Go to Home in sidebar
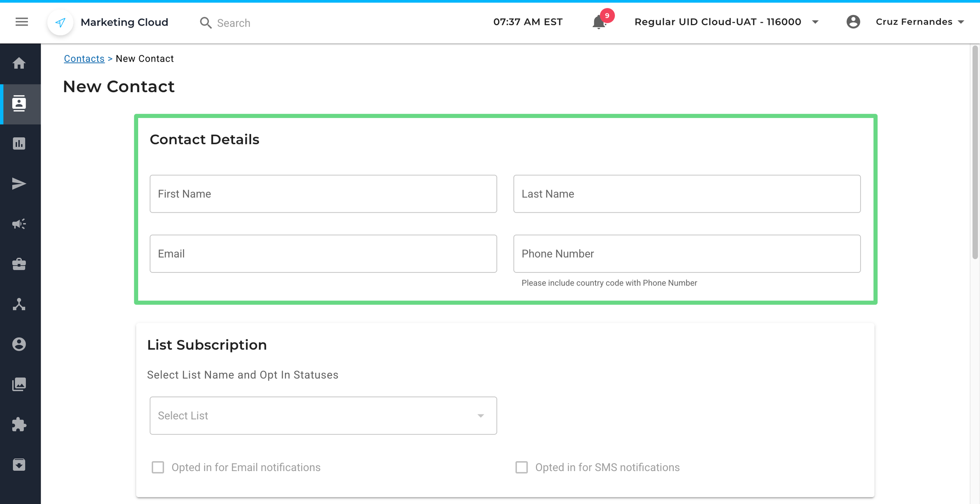This screenshot has height=504, width=980. pyautogui.click(x=19, y=63)
